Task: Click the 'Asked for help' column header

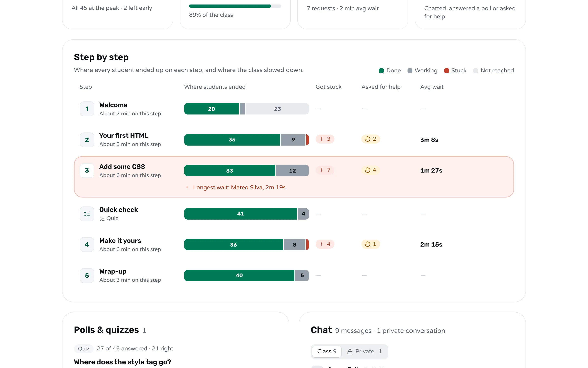Action: click(381, 87)
